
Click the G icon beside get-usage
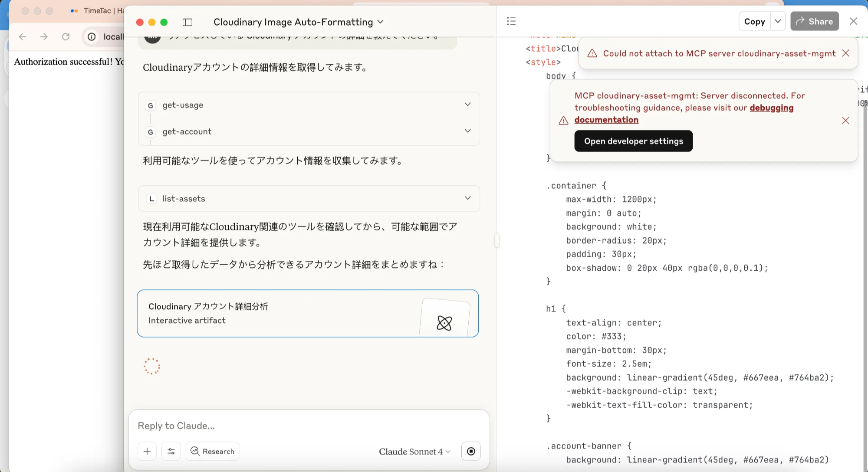pyautogui.click(x=151, y=105)
